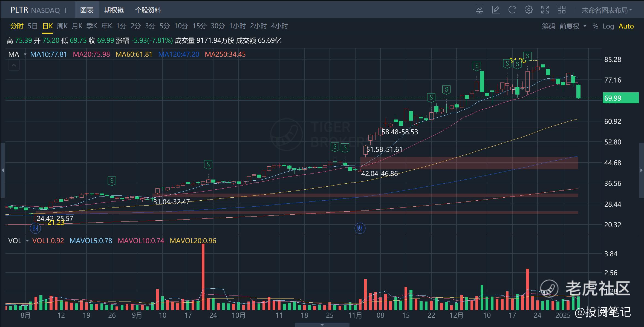644x327 pixels.
Task: Select the 周K weekly timeframe
Action: tap(62, 26)
